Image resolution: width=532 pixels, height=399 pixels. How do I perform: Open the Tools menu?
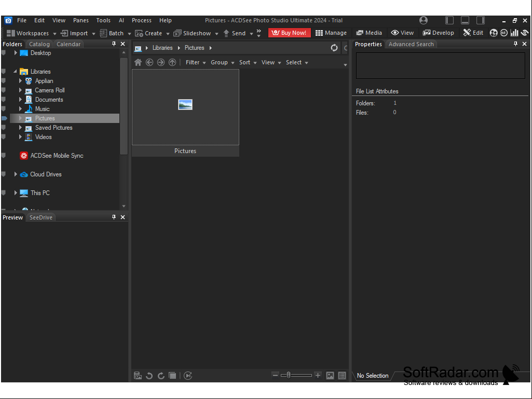103,20
